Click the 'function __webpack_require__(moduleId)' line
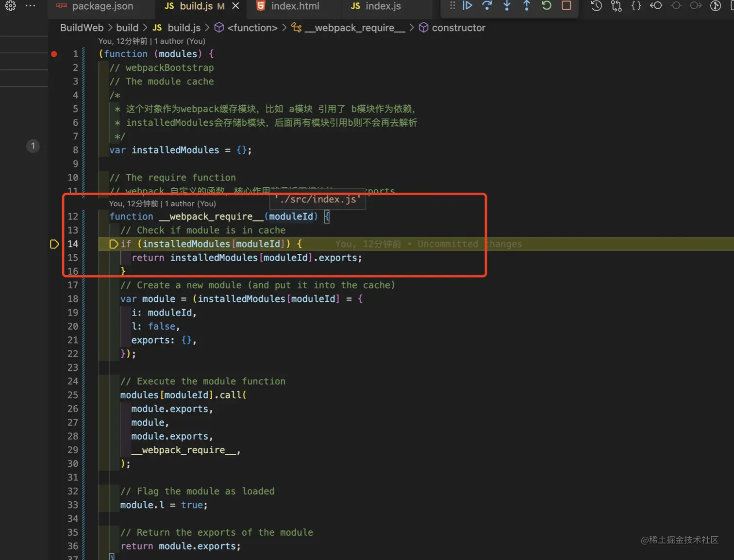 point(219,216)
